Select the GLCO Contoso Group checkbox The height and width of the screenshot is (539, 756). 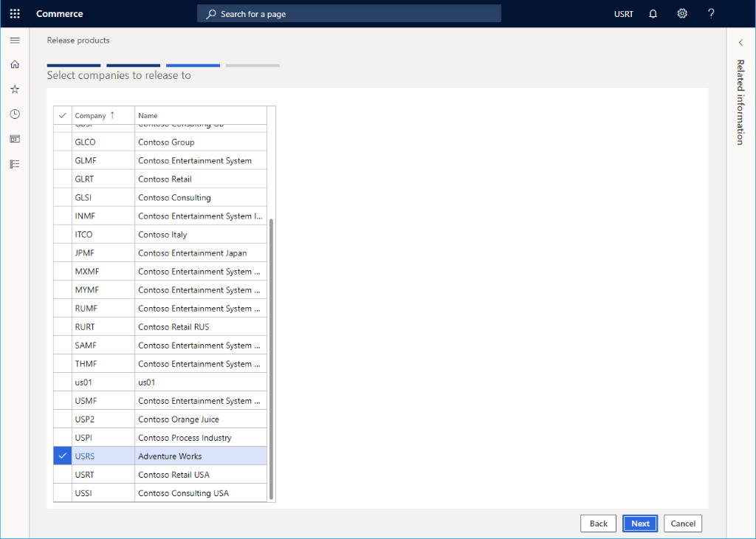(x=62, y=141)
